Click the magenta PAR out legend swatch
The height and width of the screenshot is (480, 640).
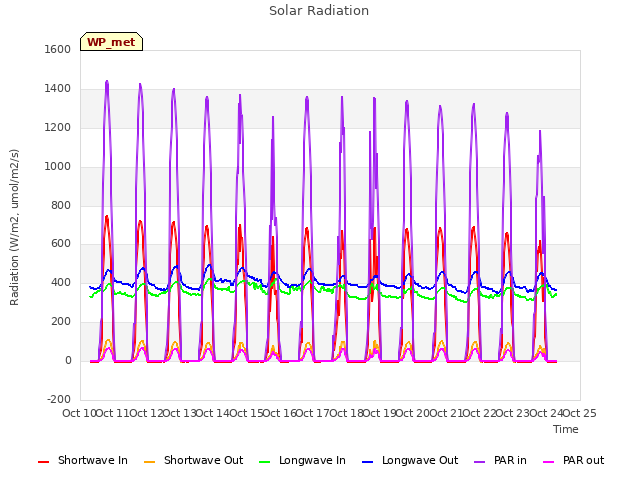[x=549, y=462]
